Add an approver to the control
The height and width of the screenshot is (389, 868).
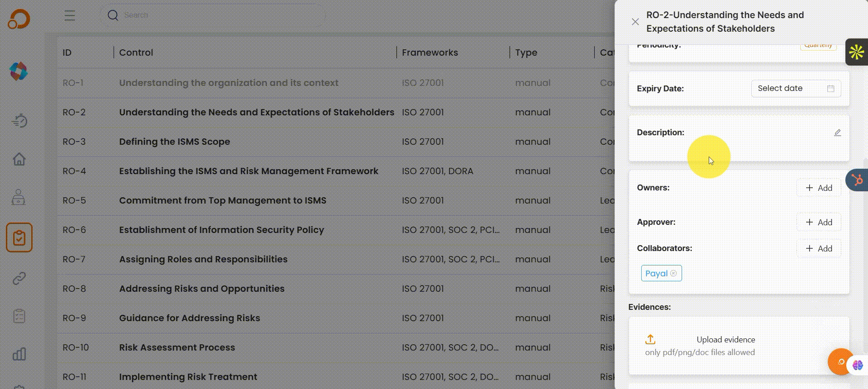click(819, 222)
